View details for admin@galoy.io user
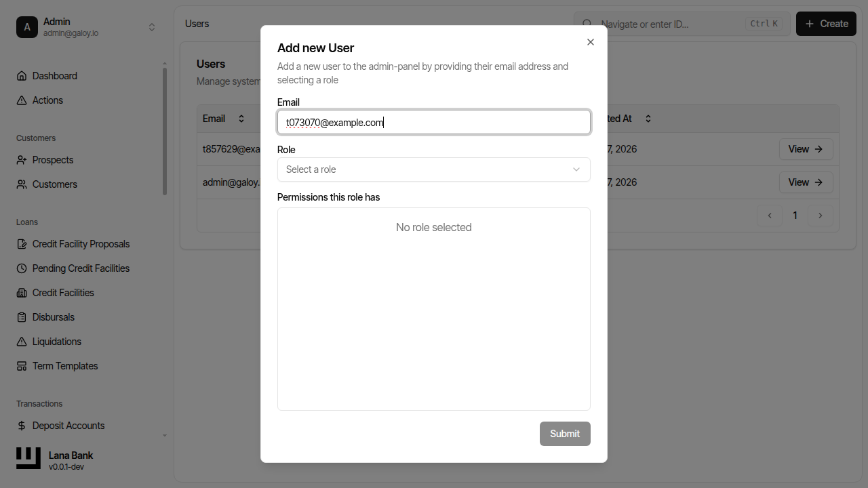This screenshot has width=868, height=488. click(x=806, y=182)
